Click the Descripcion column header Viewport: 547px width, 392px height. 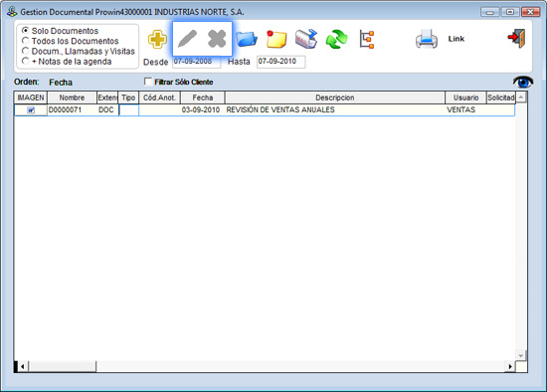[335, 98]
